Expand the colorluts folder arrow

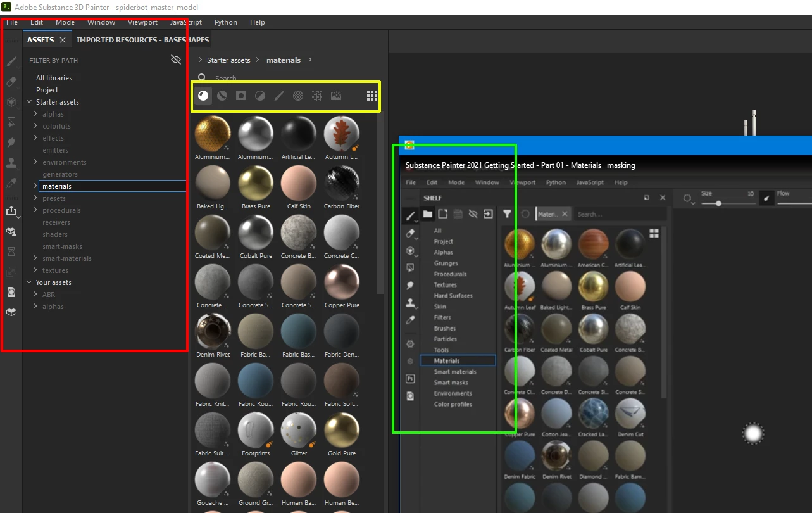(36, 126)
